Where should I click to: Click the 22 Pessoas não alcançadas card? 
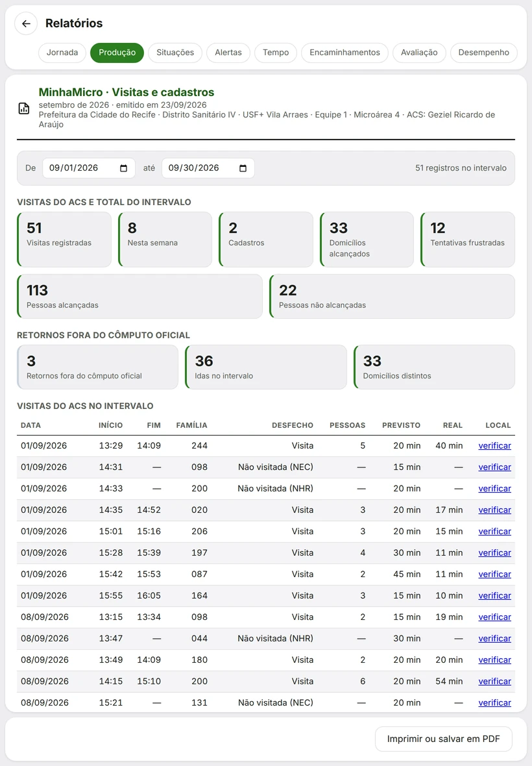[392, 297]
